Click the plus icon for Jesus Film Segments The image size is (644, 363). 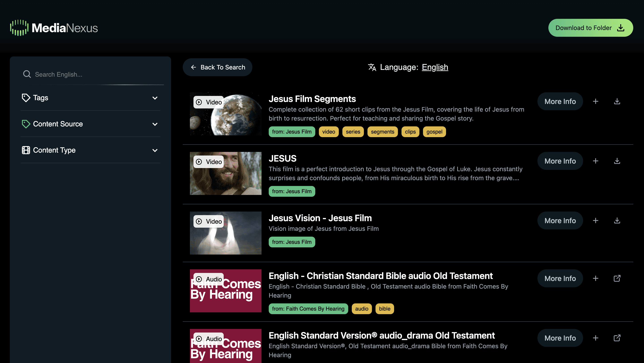pos(595,101)
